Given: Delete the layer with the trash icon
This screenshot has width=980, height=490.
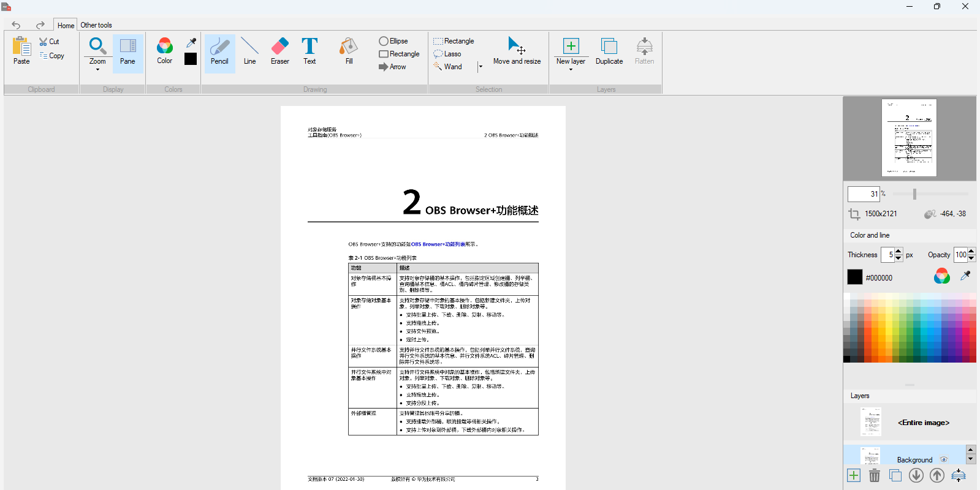Looking at the screenshot, I should (875, 475).
